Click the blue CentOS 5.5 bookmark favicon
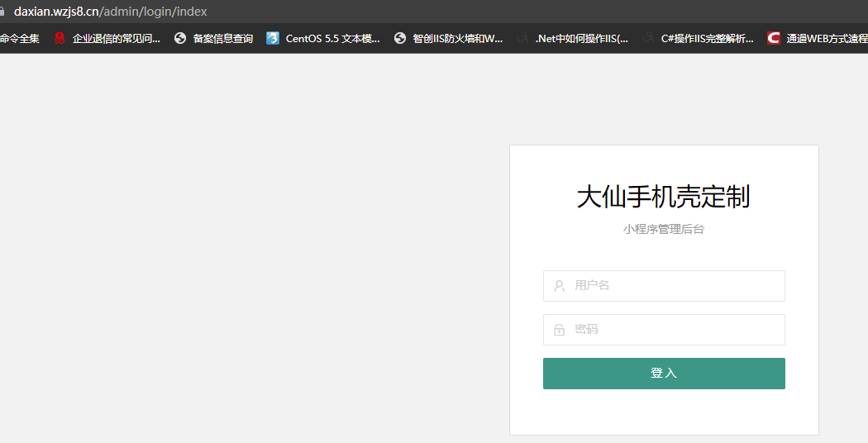Image resolution: width=868 pixels, height=443 pixels. click(x=273, y=38)
